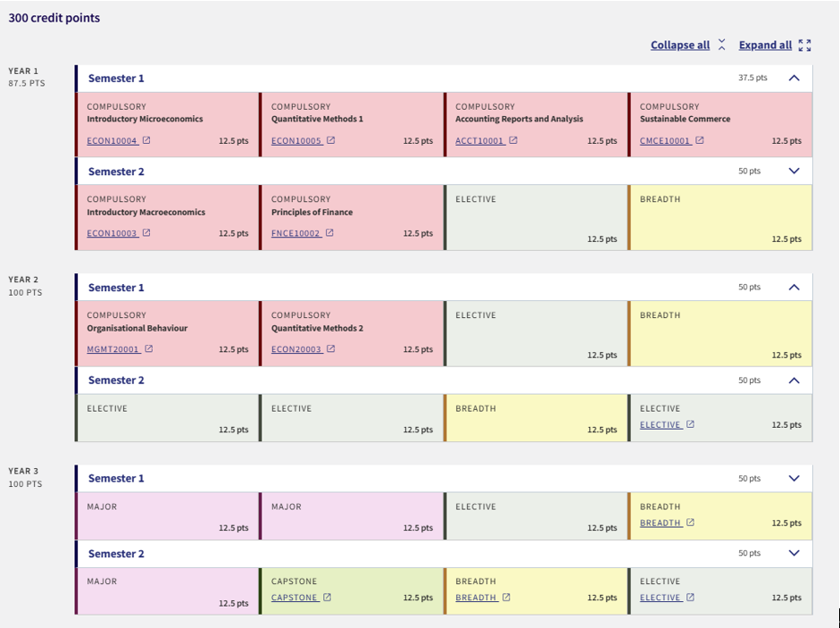The height and width of the screenshot is (628, 840).
Task: Click the Expand all link
Action: 765,46
